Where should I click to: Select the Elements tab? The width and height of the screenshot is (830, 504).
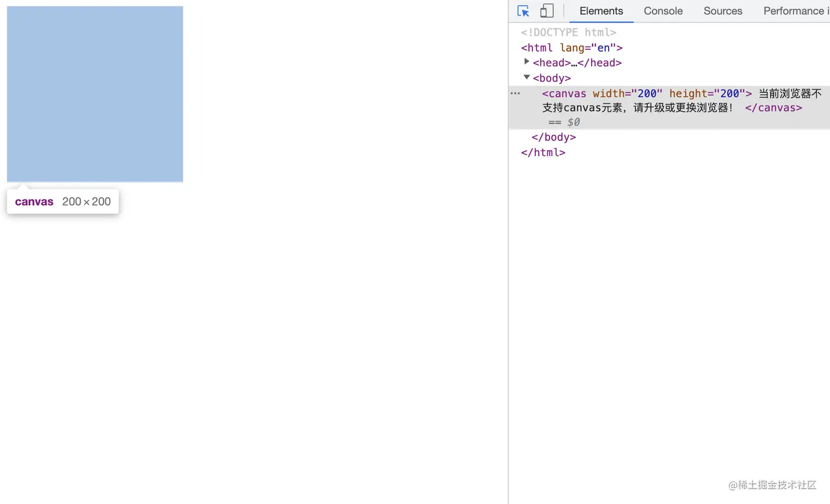[601, 11]
